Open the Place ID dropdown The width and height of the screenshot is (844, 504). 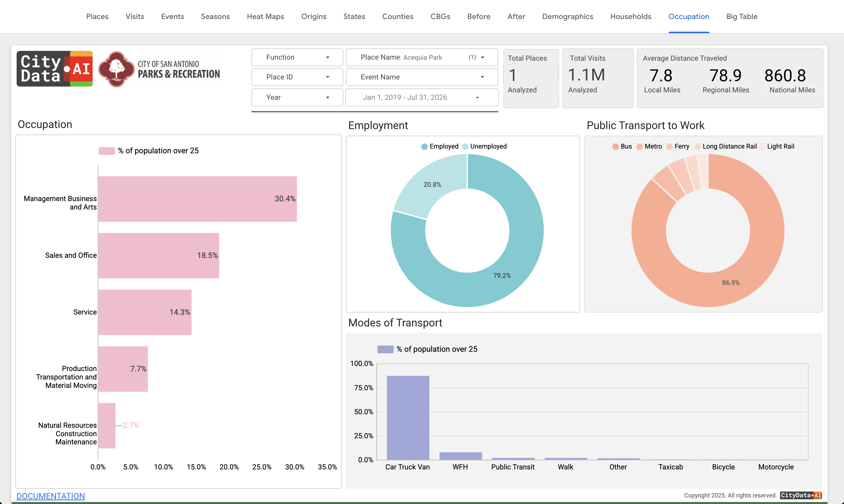[297, 77]
